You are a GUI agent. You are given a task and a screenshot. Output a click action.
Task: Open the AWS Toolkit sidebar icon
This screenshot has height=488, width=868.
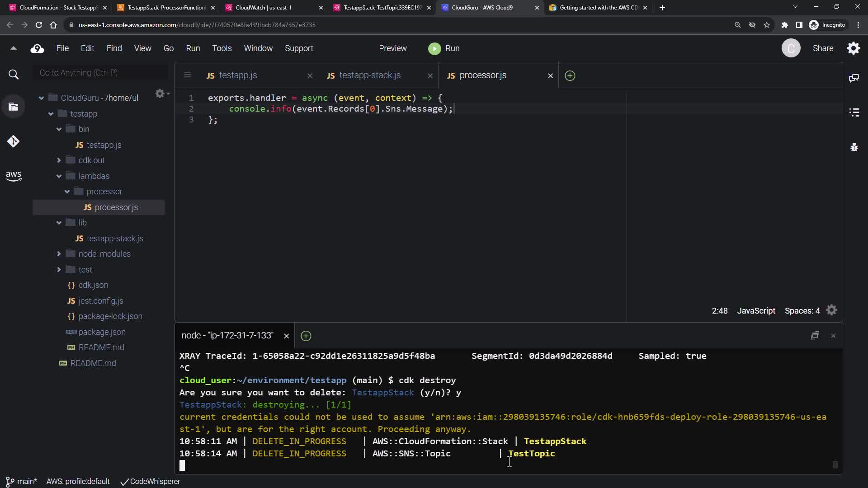pos(14,176)
